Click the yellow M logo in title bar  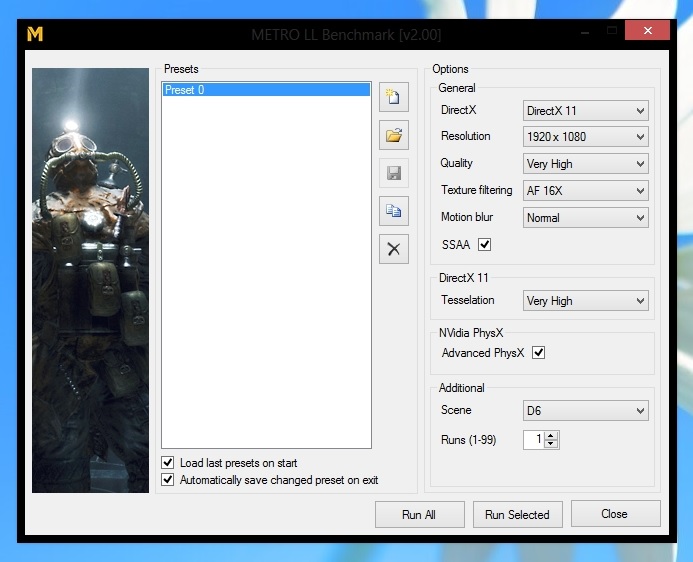click(x=35, y=34)
